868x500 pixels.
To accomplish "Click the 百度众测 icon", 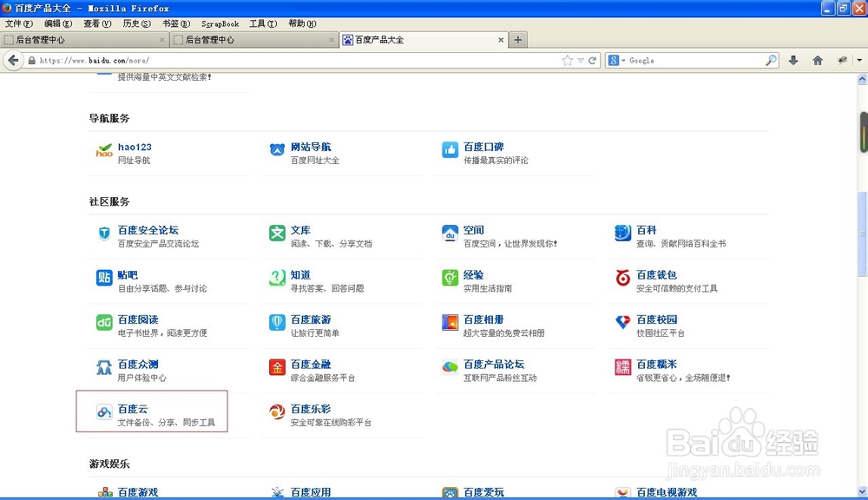I will click(104, 367).
